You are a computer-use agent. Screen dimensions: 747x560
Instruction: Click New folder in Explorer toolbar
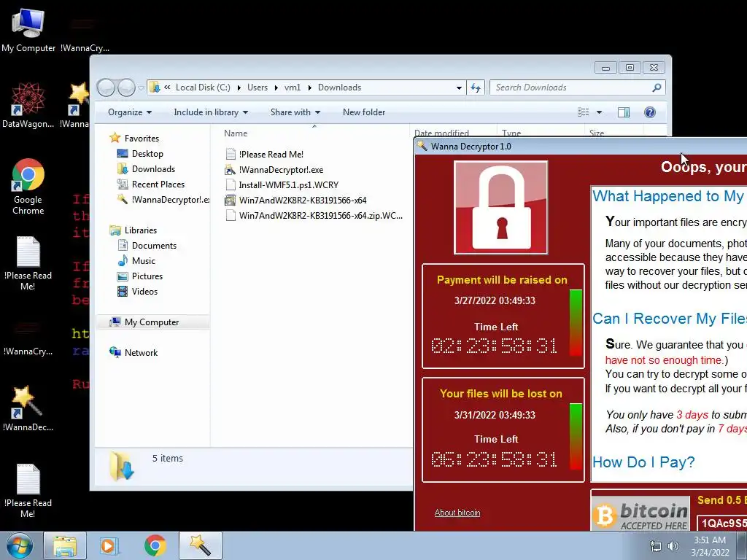(364, 112)
